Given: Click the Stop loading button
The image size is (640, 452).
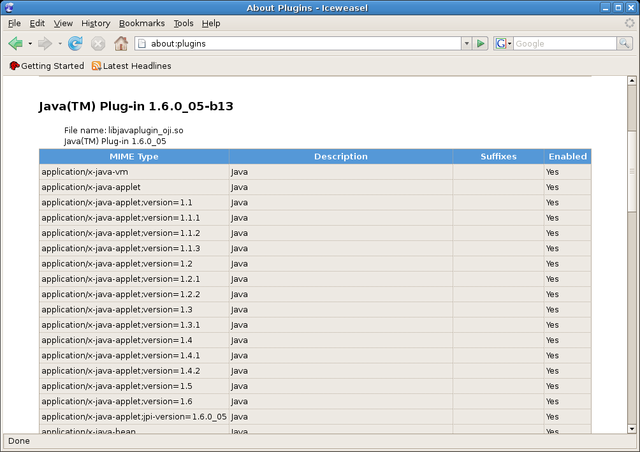Looking at the screenshot, I should click(98, 43).
